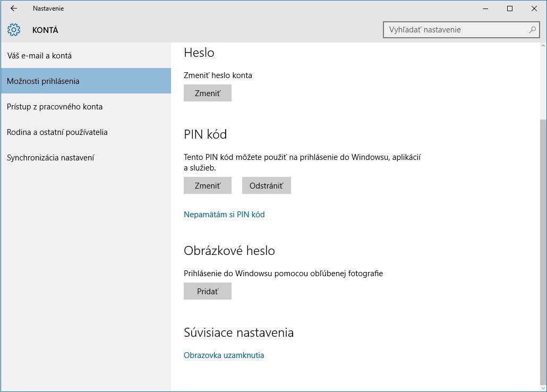Click Odstrániť to remove the PIN
547x392 pixels.
(267, 186)
